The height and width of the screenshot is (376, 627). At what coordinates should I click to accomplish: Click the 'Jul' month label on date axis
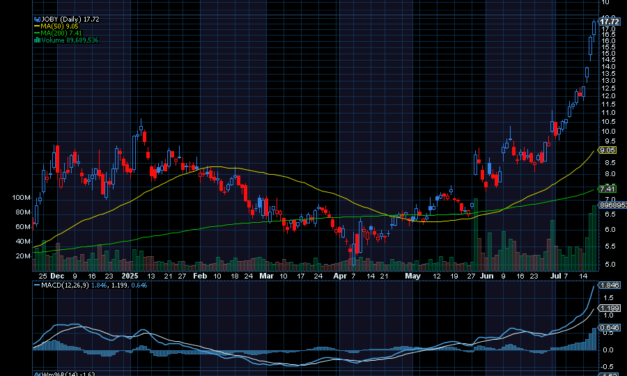[555, 276]
